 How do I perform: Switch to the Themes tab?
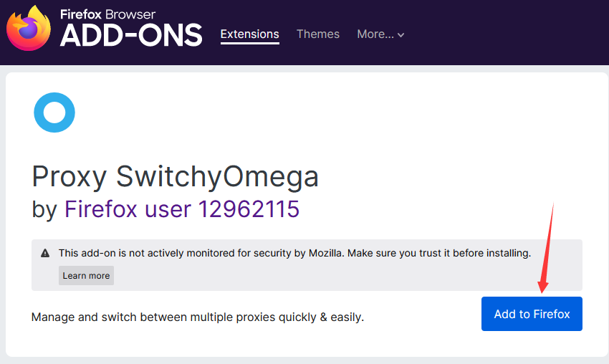[x=317, y=34]
